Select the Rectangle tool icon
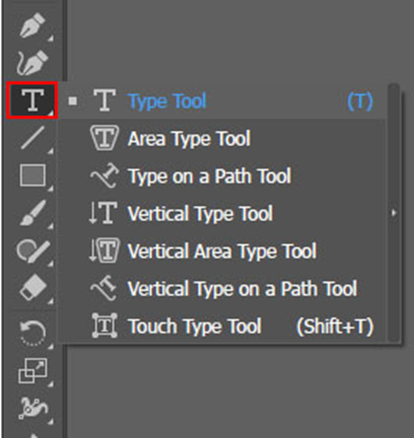 [x=32, y=175]
